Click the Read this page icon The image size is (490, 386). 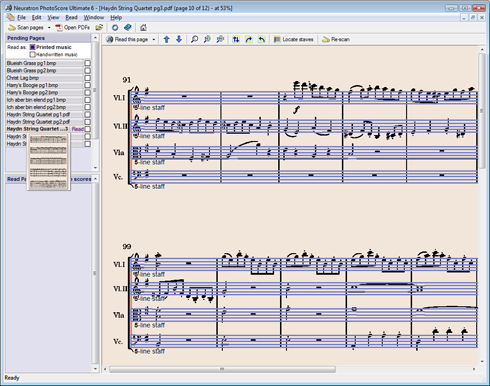coord(110,39)
